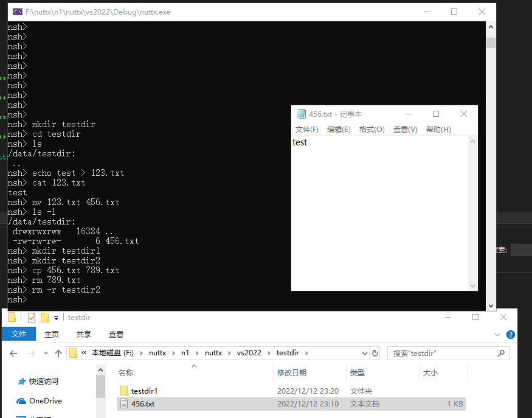
Task: Click Notepad scrollbar down arrow
Action: (472, 286)
